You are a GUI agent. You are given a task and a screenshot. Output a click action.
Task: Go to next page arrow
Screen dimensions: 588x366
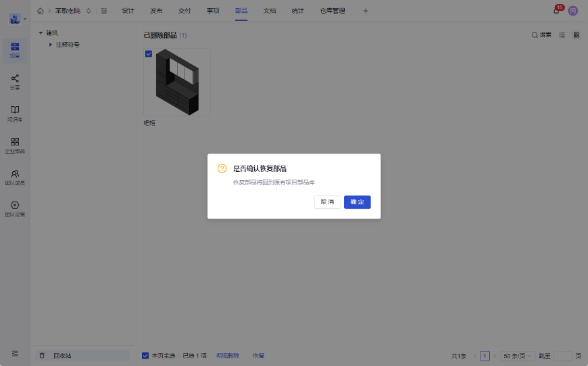[x=495, y=356]
